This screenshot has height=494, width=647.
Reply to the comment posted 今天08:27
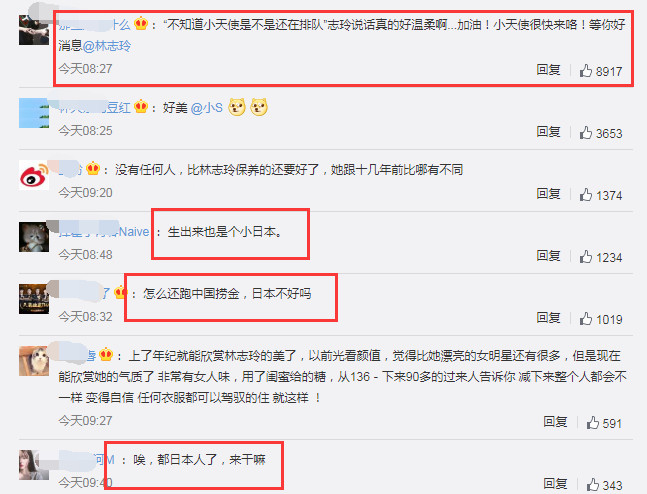coord(548,70)
